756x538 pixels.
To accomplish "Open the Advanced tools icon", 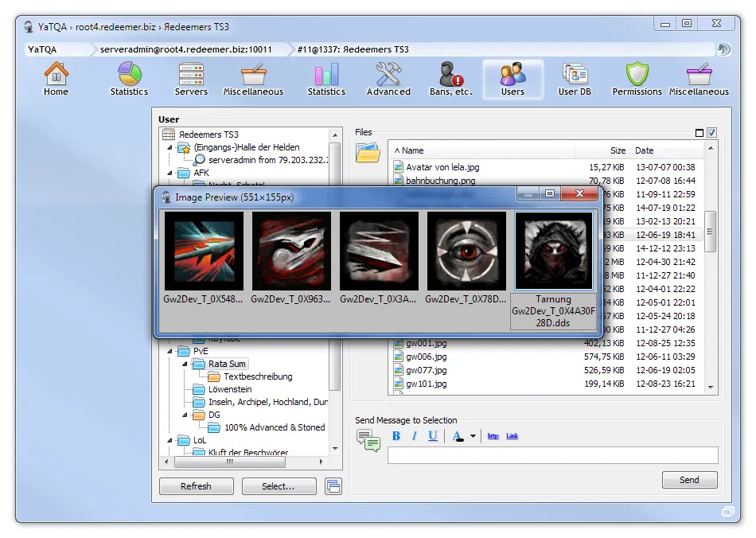I will [x=388, y=80].
